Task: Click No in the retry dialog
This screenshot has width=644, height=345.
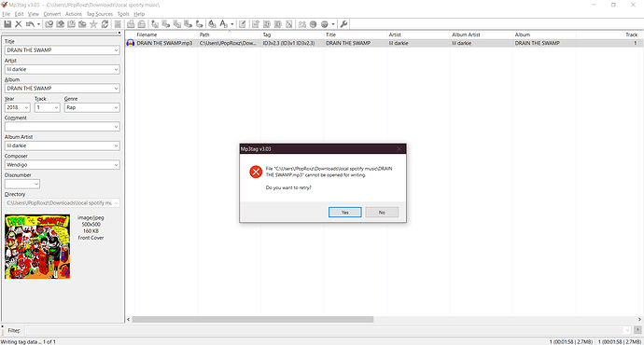Action: (382, 212)
